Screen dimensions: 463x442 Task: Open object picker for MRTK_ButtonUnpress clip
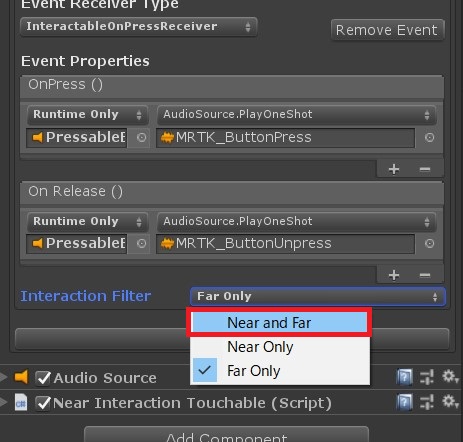[429, 244]
